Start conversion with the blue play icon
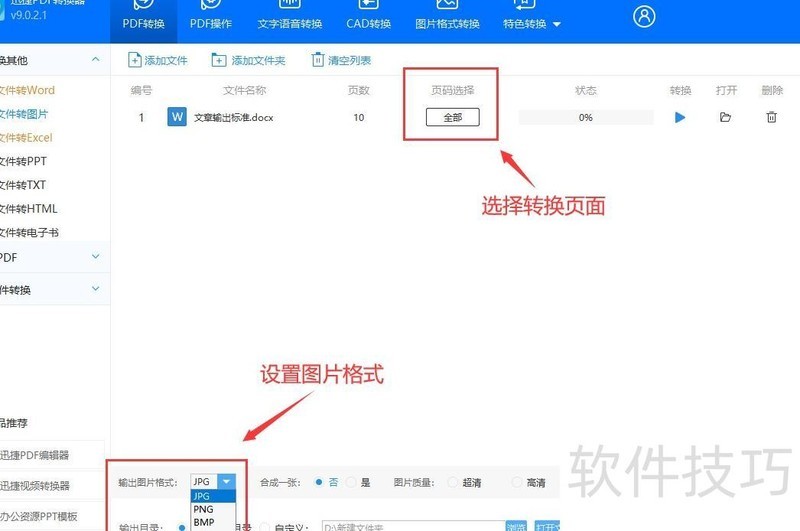 click(680, 117)
